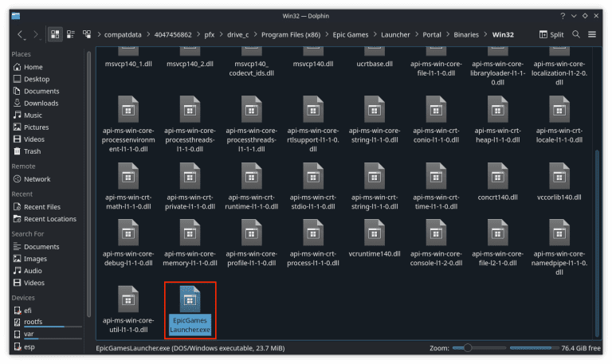The height and width of the screenshot is (364, 612).
Task: Open the title bar help question mark
Action: point(563,16)
